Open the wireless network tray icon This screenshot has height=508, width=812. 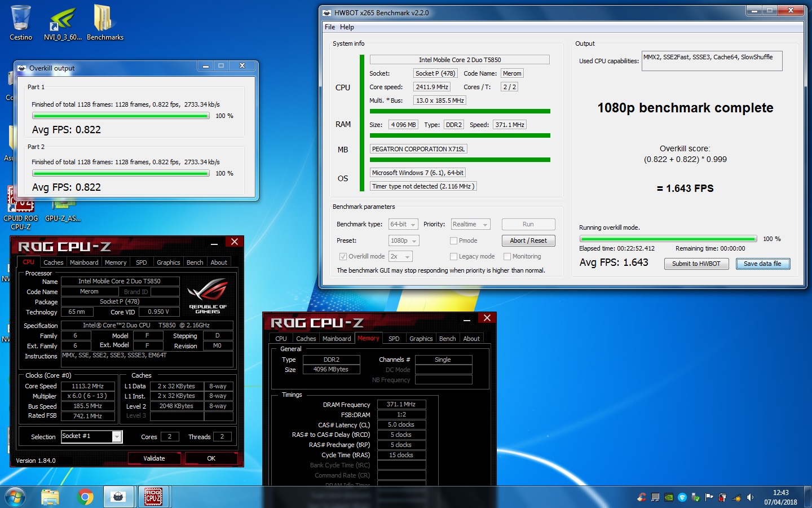[x=736, y=497]
